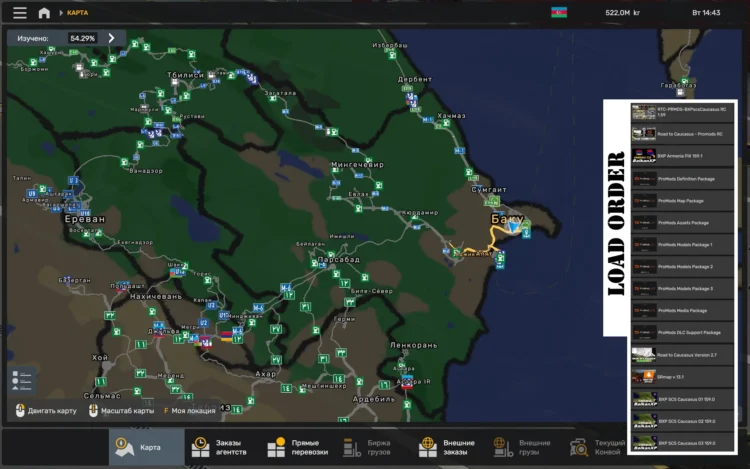750x469 pixels.
Task: Open the Текущий Конвой tab
Action: pos(598,447)
